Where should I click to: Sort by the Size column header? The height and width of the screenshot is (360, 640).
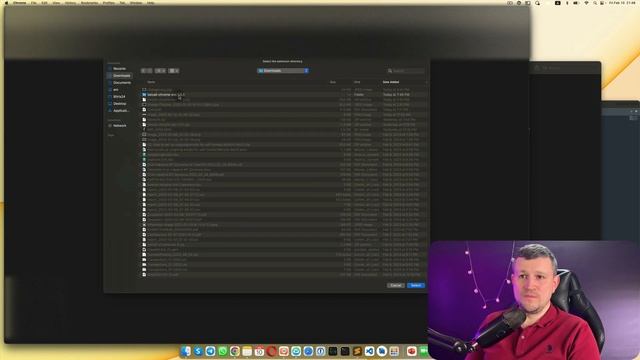(x=333, y=82)
